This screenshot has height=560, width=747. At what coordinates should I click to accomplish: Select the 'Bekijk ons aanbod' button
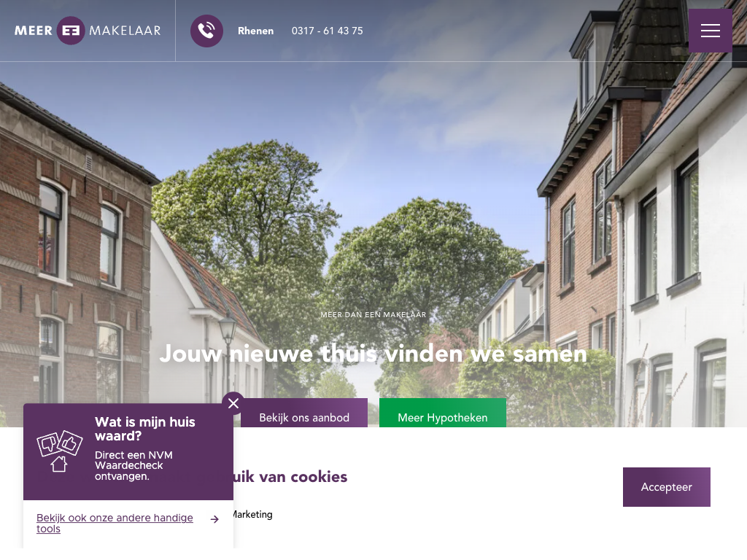pos(304,413)
